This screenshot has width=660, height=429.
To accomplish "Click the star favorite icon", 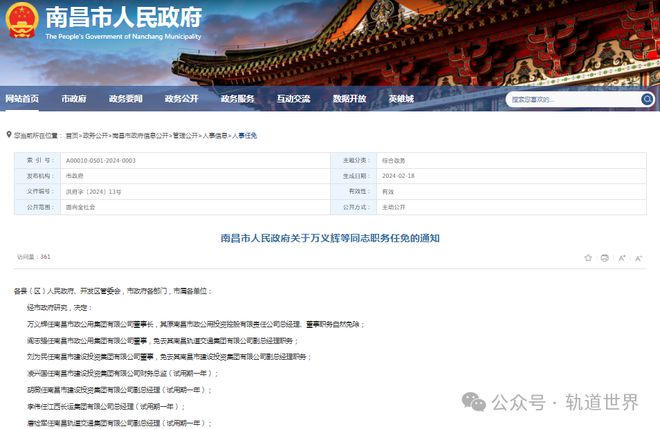I will pos(588,258).
